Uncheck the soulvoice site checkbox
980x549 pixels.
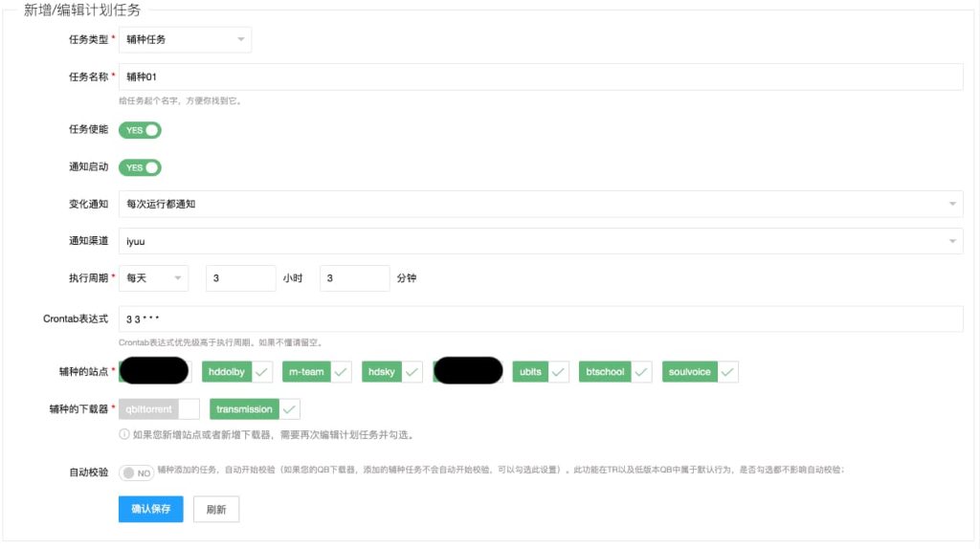(700, 371)
